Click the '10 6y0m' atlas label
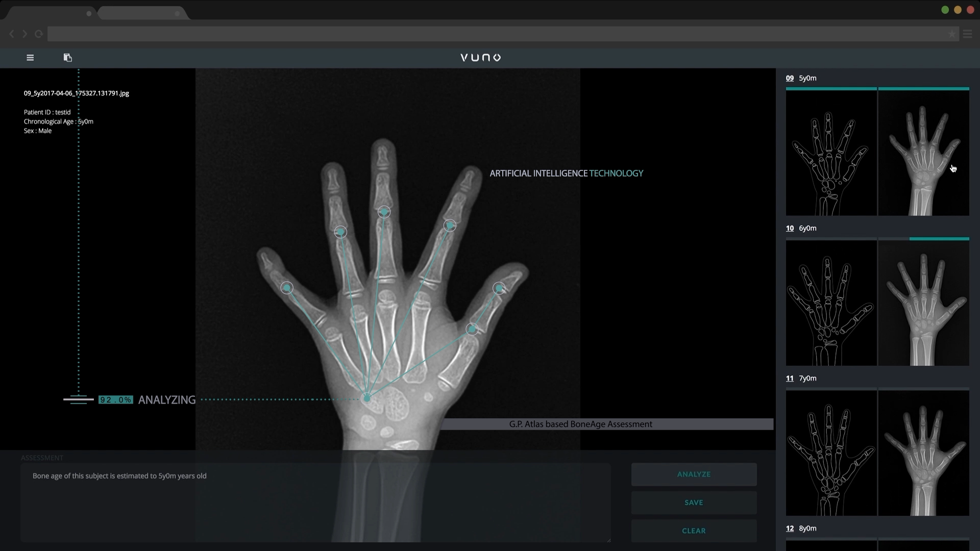This screenshot has height=551, width=980. coord(801,228)
